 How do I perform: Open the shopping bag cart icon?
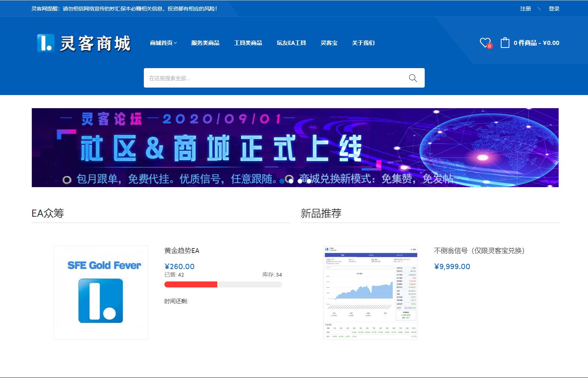coord(505,43)
